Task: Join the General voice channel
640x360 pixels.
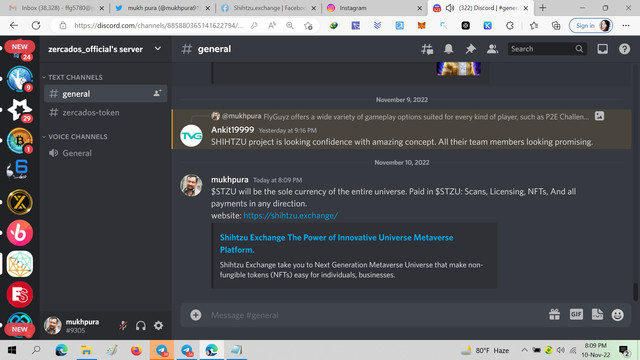Action: [x=105, y=153]
